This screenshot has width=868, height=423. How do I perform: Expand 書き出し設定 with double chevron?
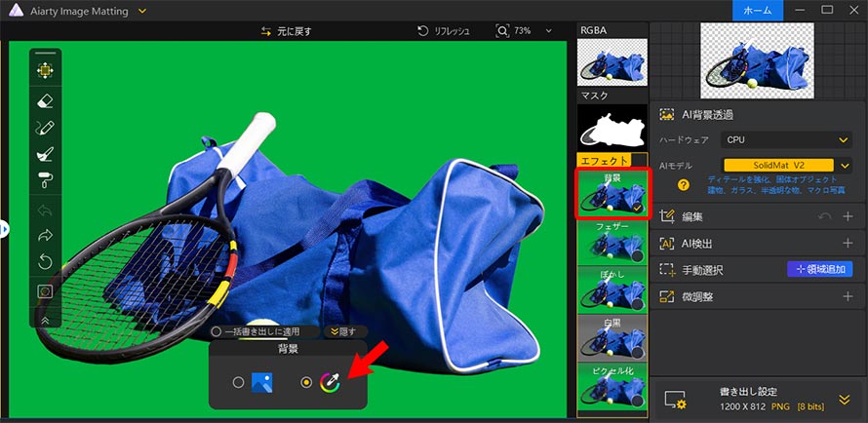tap(845, 400)
